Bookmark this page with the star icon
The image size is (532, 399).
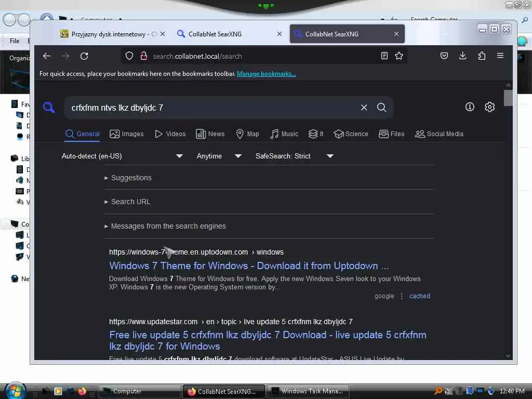[399, 56]
